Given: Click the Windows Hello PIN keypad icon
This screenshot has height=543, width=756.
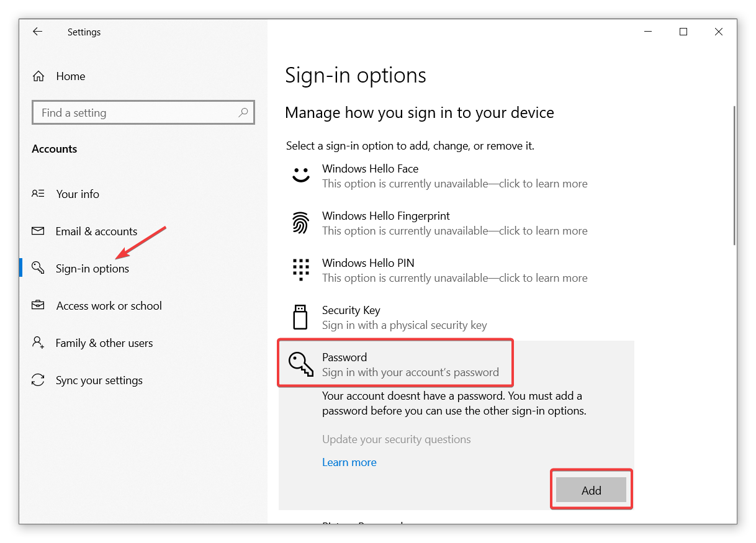Looking at the screenshot, I should point(301,270).
